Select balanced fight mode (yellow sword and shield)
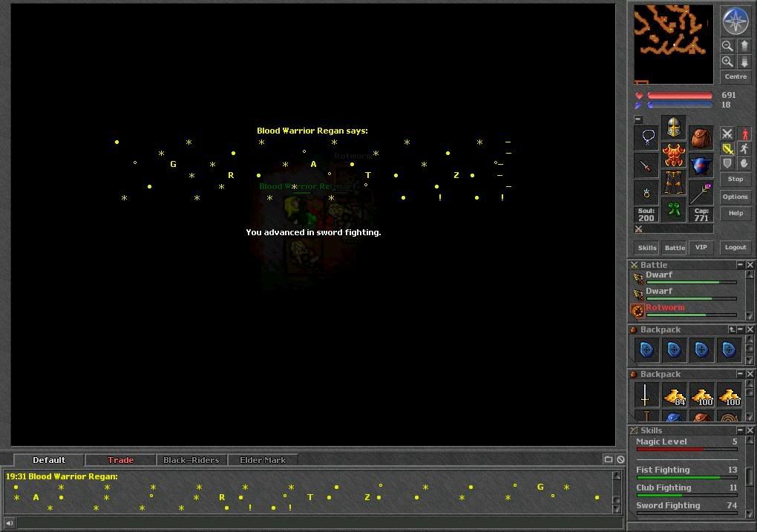This screenshot has height=532, width=757. [727, 148]
